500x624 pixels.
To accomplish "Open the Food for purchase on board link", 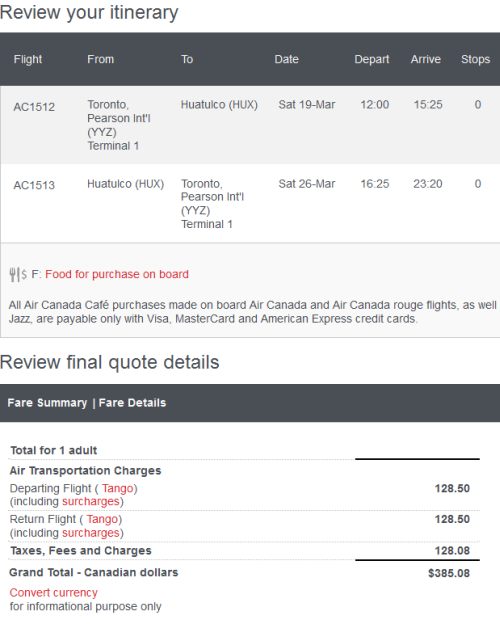I will click(117, 274).
